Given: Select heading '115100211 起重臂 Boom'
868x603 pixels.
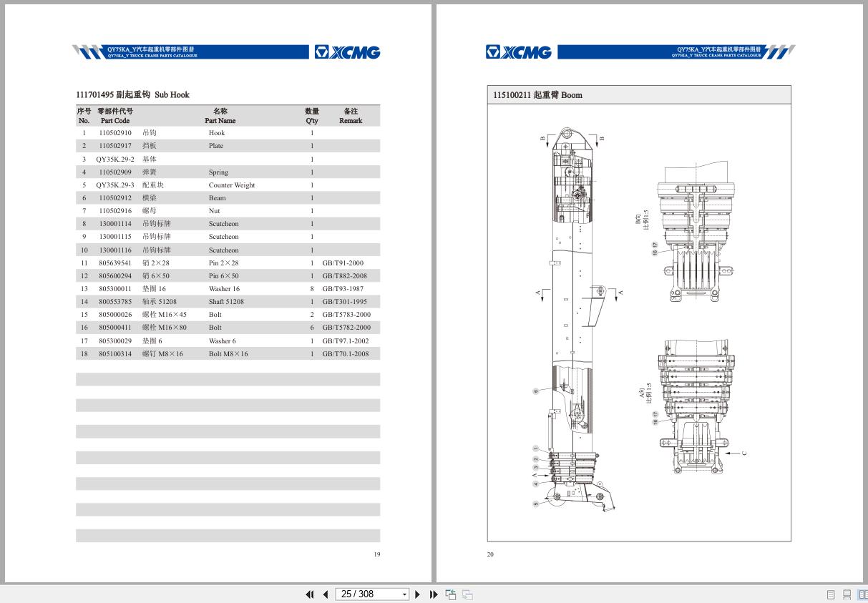Looking at the screenshot, I should (537, 94).
